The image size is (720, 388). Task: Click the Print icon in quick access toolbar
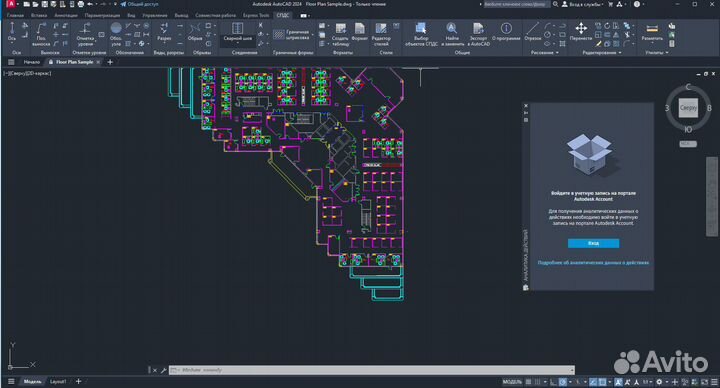(81, 4)
